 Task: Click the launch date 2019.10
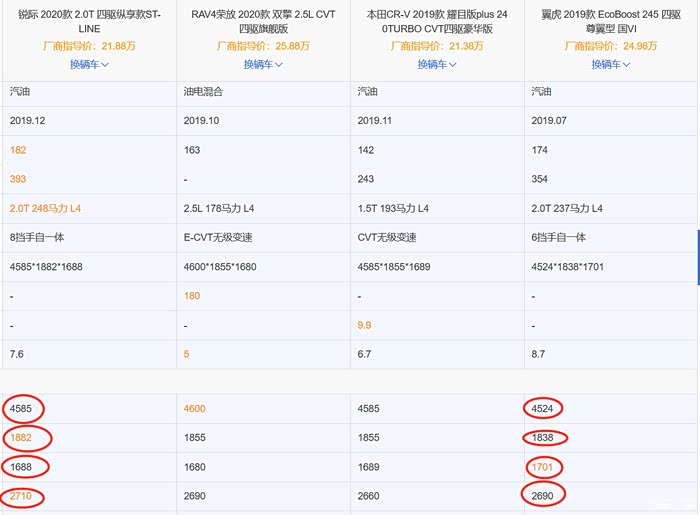coord(201,120)
